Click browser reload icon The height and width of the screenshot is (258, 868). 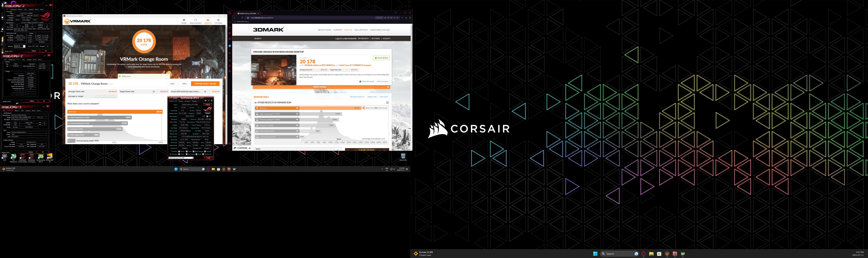tap(242, 18)
